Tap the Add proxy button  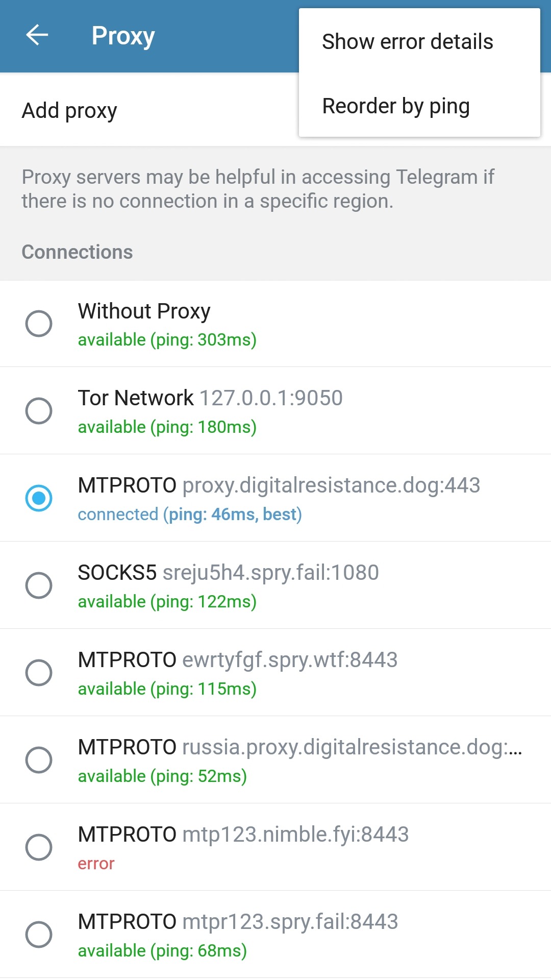click(69, 111)
